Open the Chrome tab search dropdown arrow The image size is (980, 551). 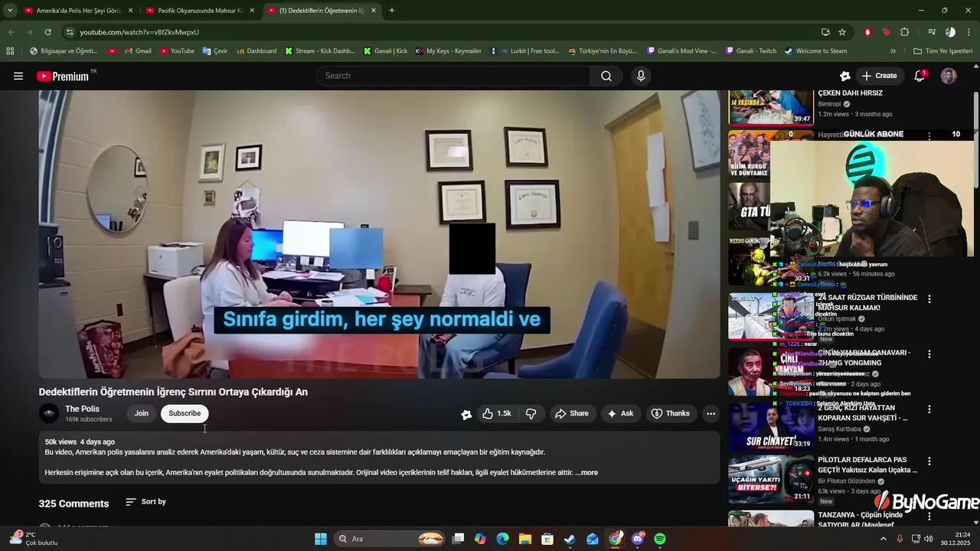tap(10, 10)
